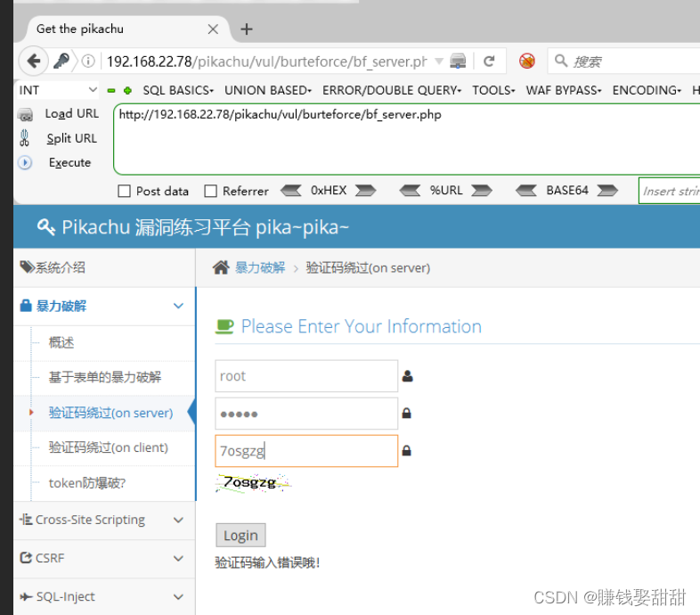Open the TOOLS menu
Image resolution: width=700 pixels, height=615 pixels.
pyautogui.click(x=493, y=90)
